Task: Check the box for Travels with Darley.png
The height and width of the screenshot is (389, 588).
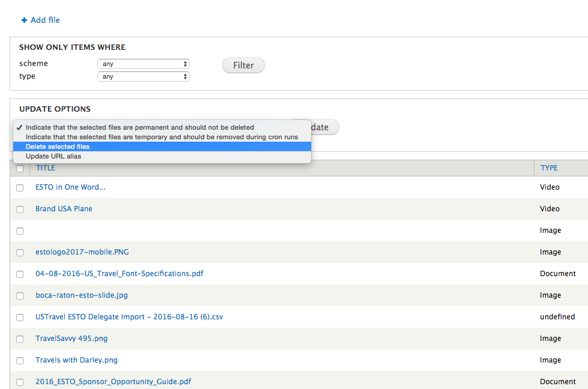Action: point(20,361)
